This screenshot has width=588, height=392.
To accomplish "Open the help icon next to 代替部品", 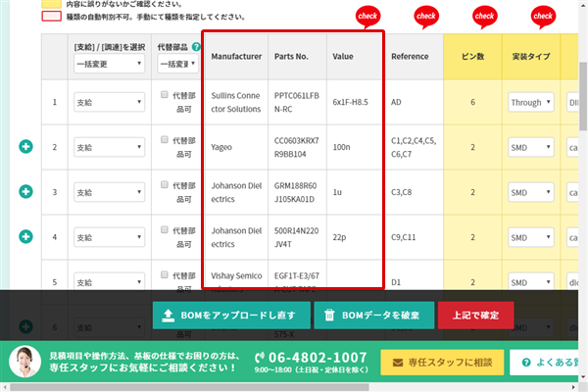I will pyautogui.click(x=196, y=47).
